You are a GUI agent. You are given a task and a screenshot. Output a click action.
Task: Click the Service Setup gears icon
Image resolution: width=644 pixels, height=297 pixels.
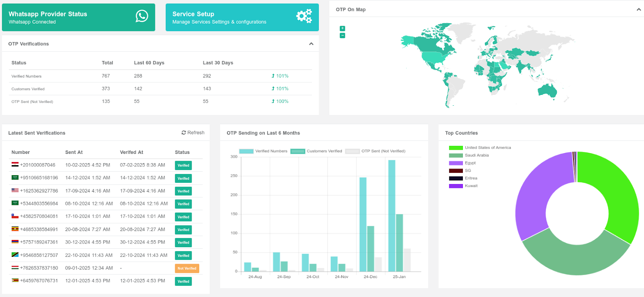[x=304, y=16]
